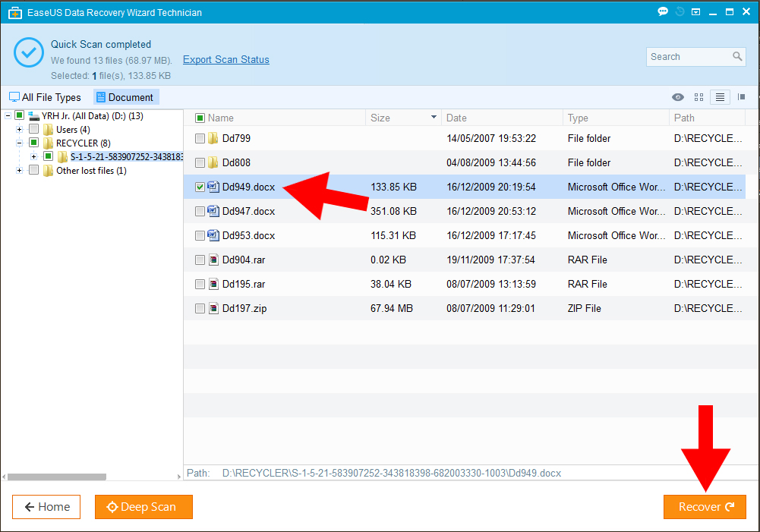Click the Size column sort arrow
760x532 pixels.
(434, 118)
